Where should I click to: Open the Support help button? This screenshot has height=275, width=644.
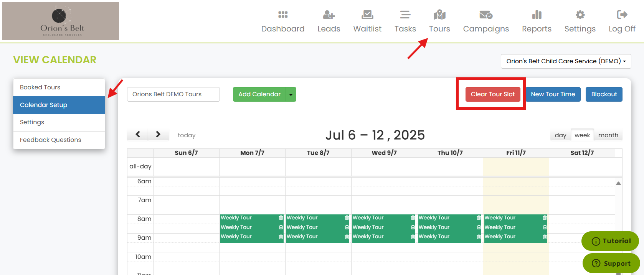[611, 263]
